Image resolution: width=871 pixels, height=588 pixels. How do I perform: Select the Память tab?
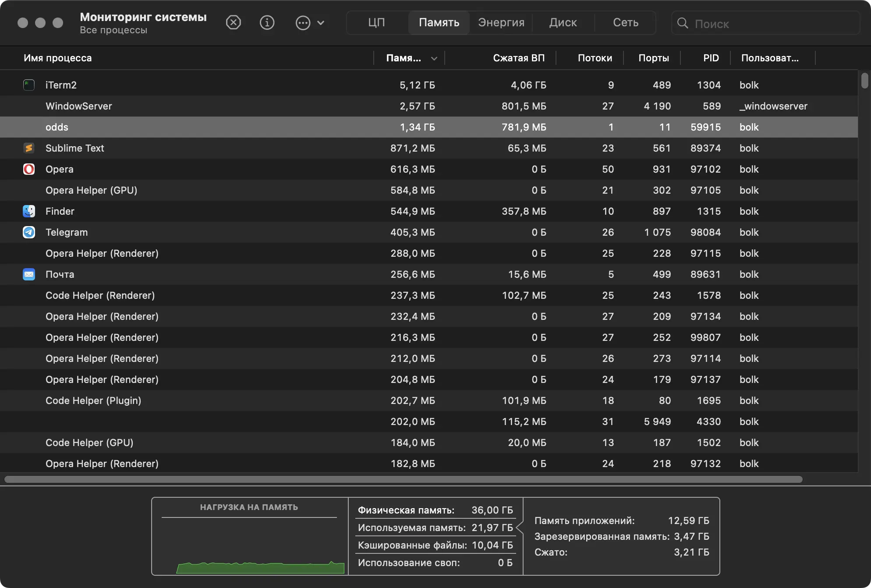(x=439, y=23)
